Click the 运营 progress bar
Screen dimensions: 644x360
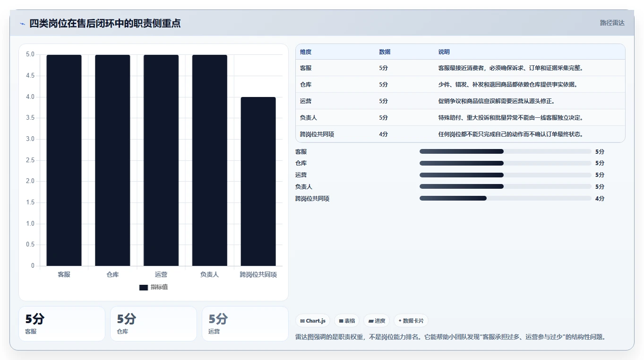pyautogui.click(x=506, y=175)
